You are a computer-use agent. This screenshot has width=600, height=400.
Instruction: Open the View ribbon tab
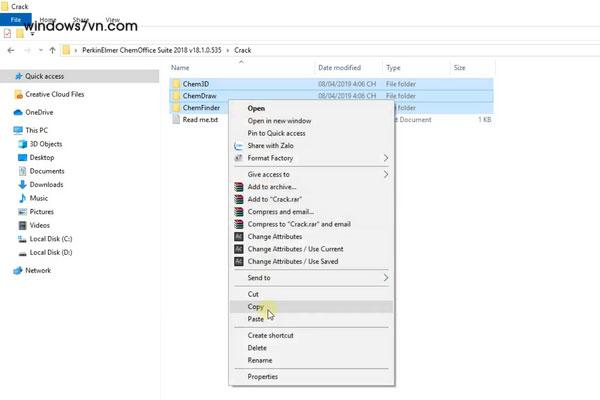coord(113,19)
